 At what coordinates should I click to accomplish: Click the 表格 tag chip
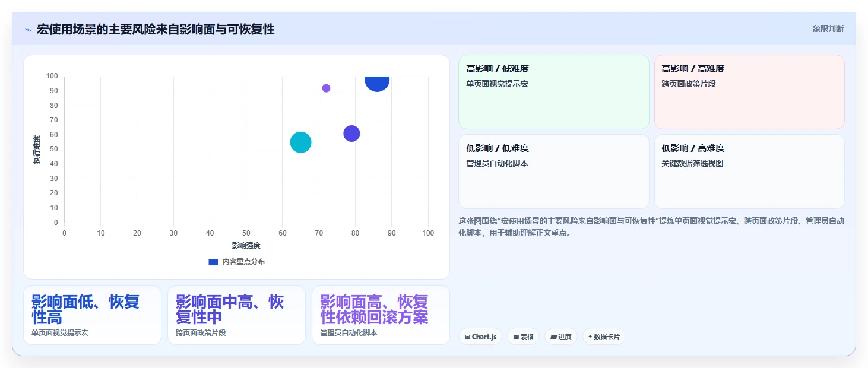click(523, 337)
